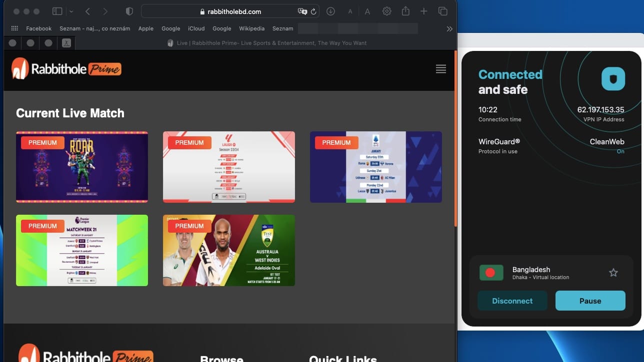The width and height of the screenshot is (644, 362).
Task: Open a new Safari tab
Action: [x=423, y=11]
